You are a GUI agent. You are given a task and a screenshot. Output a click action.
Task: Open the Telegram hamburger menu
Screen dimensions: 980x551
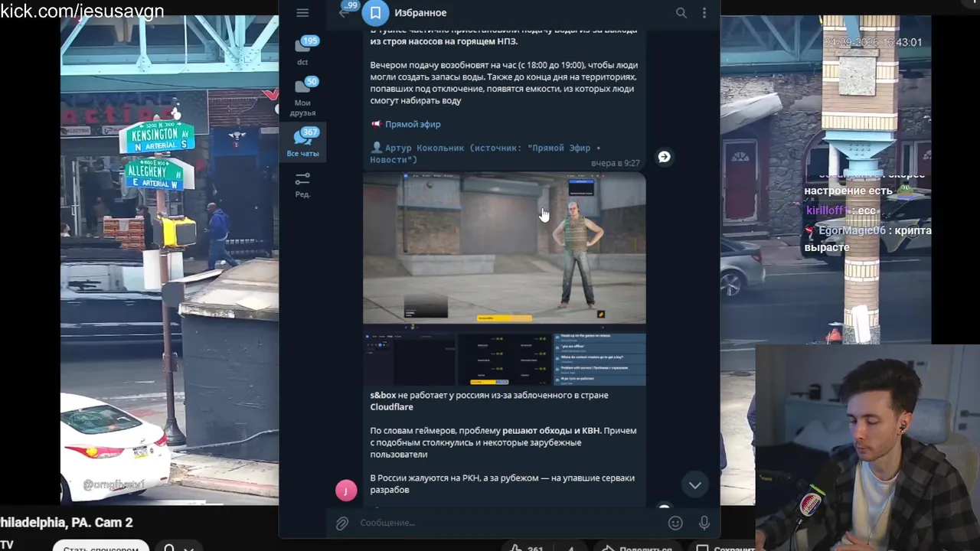(x=302, y=12)
